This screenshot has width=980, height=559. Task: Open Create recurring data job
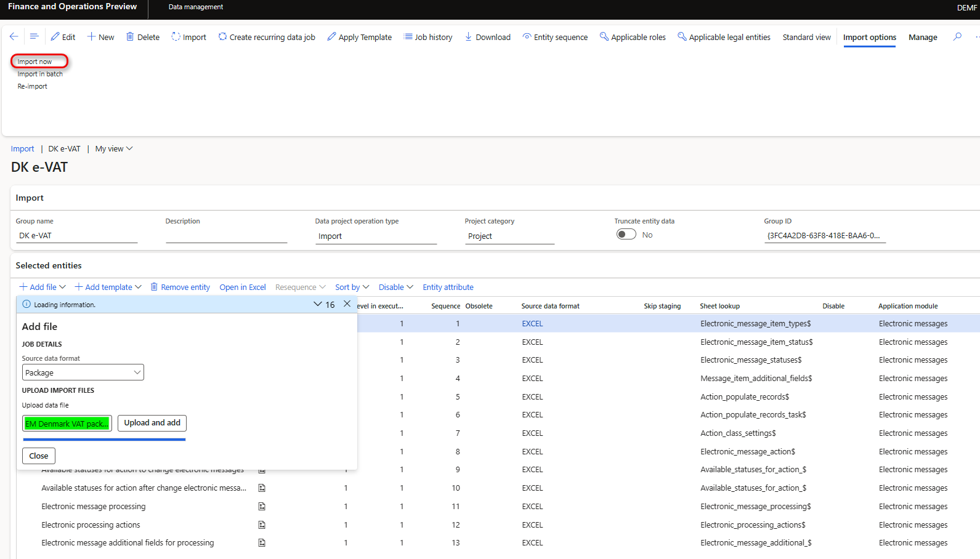(x=267, y=37)
